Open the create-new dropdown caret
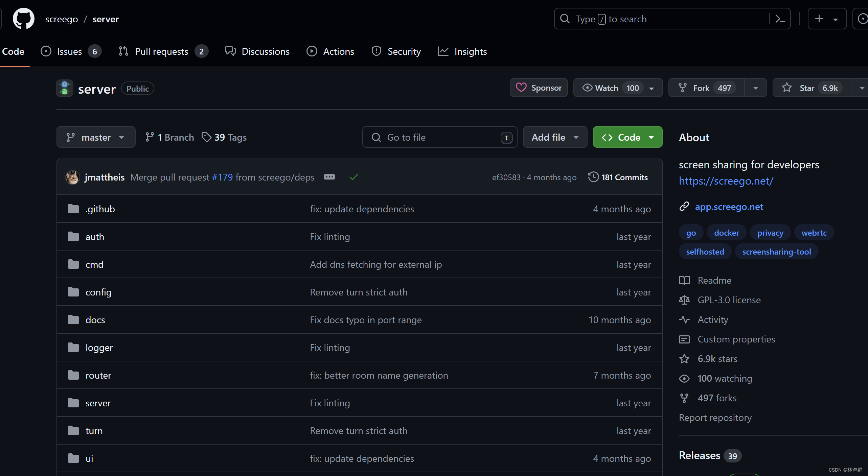Screen dimensions: 868x476 click(x=835, y=19)
